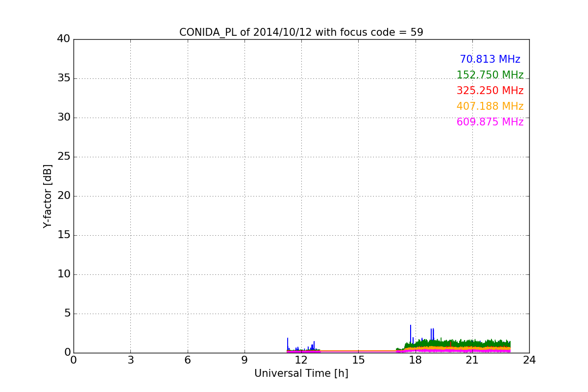The height and width of the screenshot is (392, 588).
Task: Select the '152.750 MHz' legend label
Action: click(490, 75)
